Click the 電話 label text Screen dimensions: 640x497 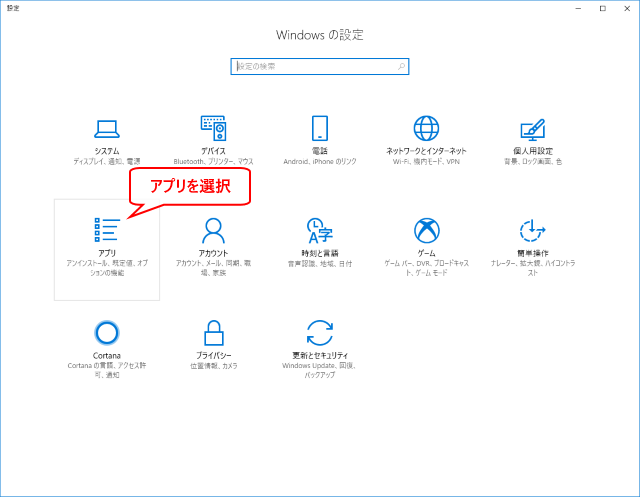pyautogui.click(x=320, y=151)
